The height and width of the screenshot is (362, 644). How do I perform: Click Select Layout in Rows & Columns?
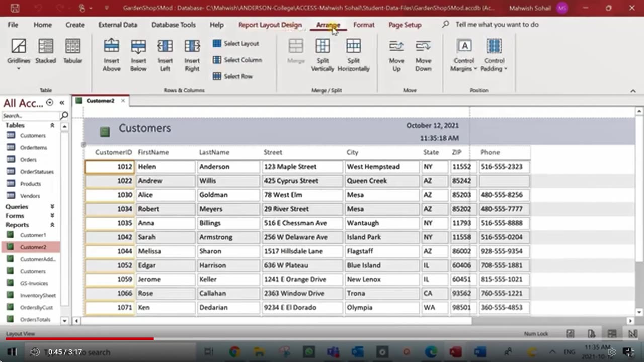236,44
